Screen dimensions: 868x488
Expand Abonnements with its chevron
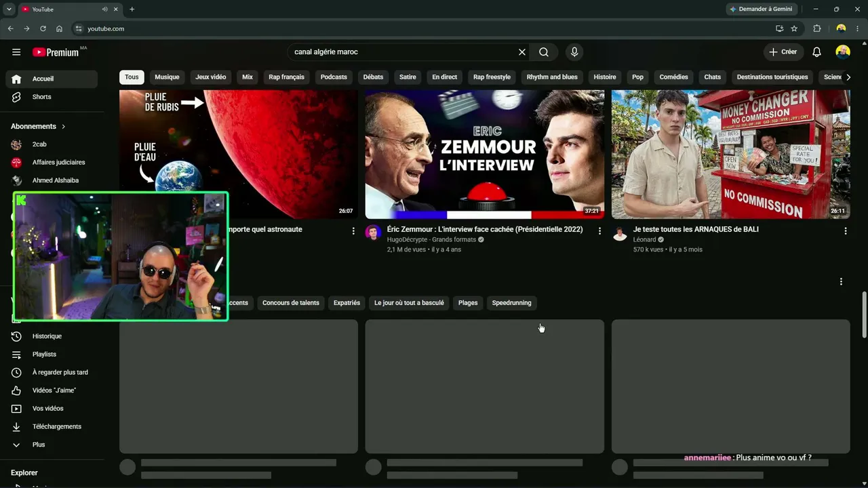(x=64, y=127)
